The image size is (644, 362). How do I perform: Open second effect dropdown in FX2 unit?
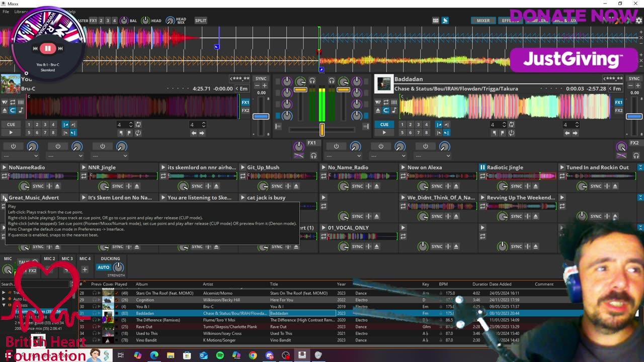(x=387, y=155)
